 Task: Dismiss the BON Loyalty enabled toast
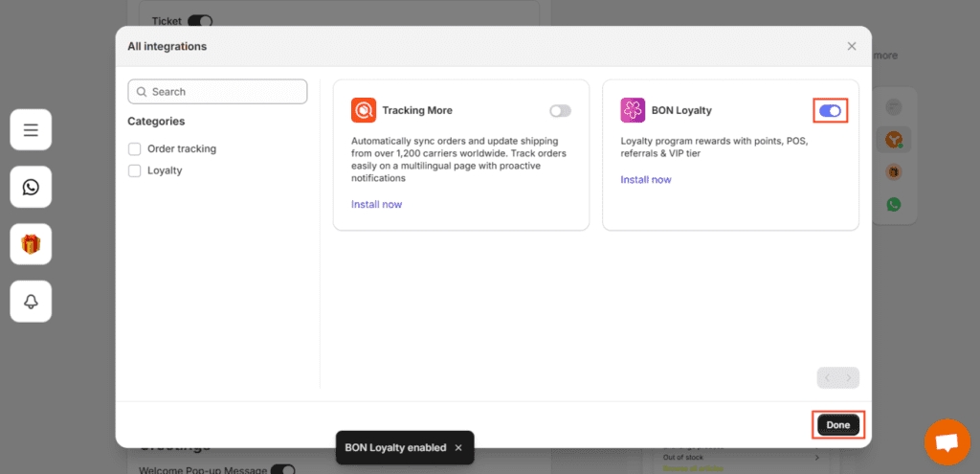[x=458, y=448]
